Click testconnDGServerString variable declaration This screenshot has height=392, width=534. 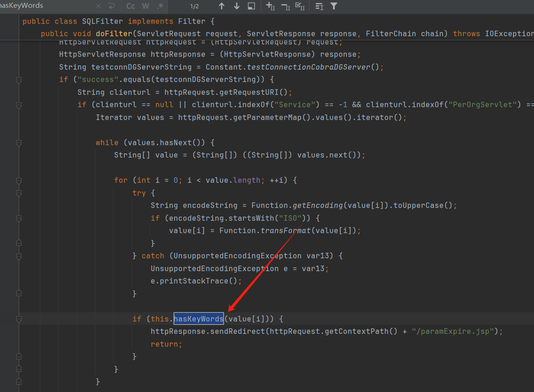pos(142,67)
